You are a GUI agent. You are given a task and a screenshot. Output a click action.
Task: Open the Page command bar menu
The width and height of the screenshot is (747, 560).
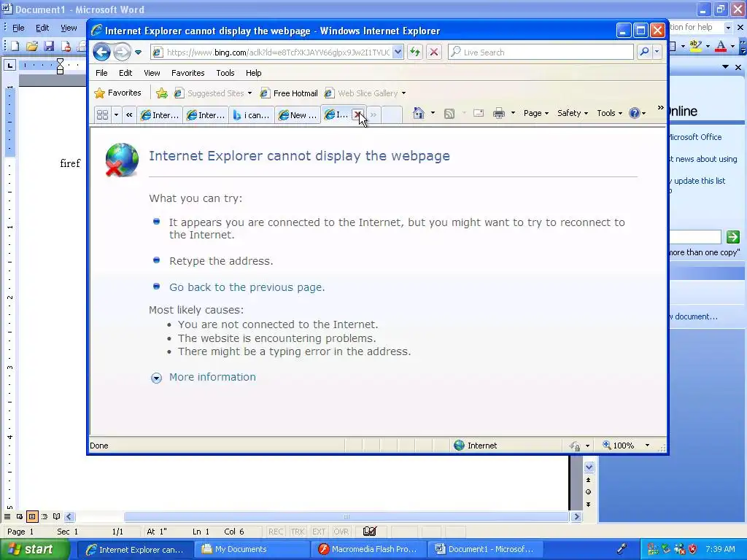(536, 113)
